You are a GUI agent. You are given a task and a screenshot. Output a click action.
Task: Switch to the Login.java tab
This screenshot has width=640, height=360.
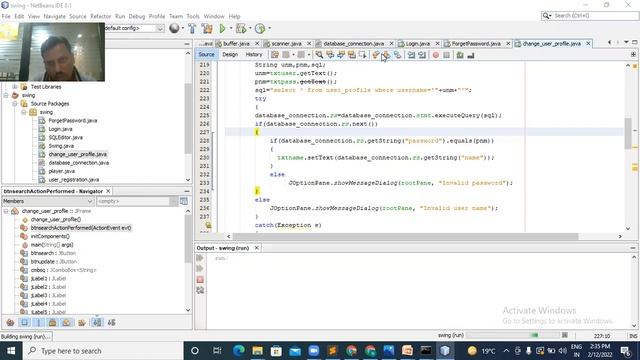(x=418, y=43)
